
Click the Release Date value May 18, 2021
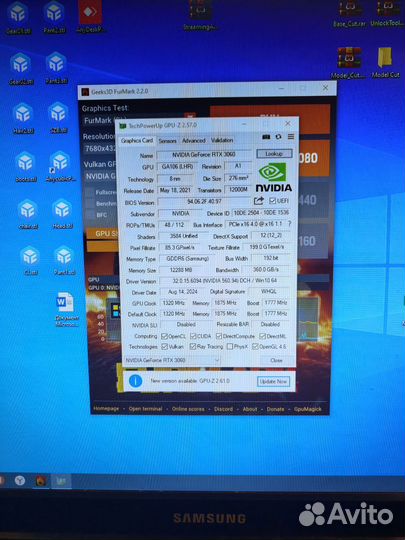175,190
